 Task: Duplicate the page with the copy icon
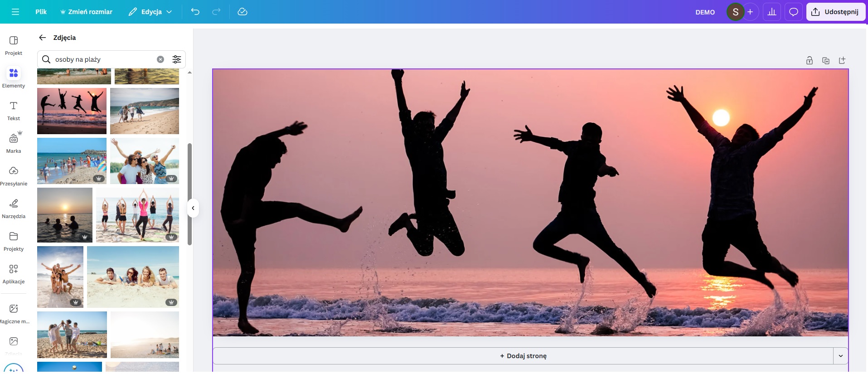tap(825, 61)
